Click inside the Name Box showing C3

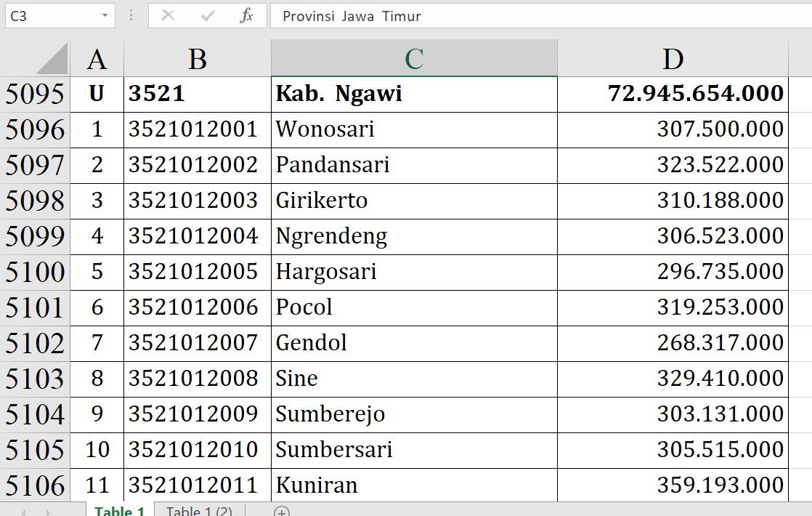(x=51, y=16)
